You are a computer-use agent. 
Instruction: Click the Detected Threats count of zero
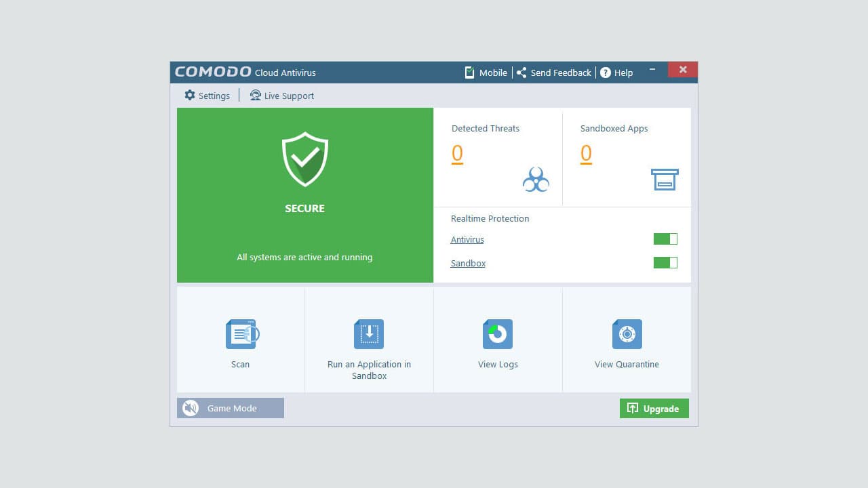(x=457, y=154)
